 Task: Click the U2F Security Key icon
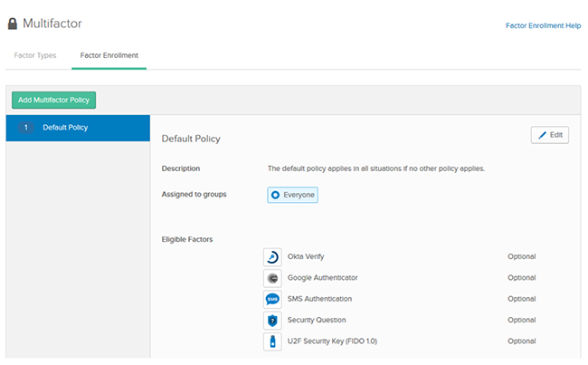(x=272, y=341)
